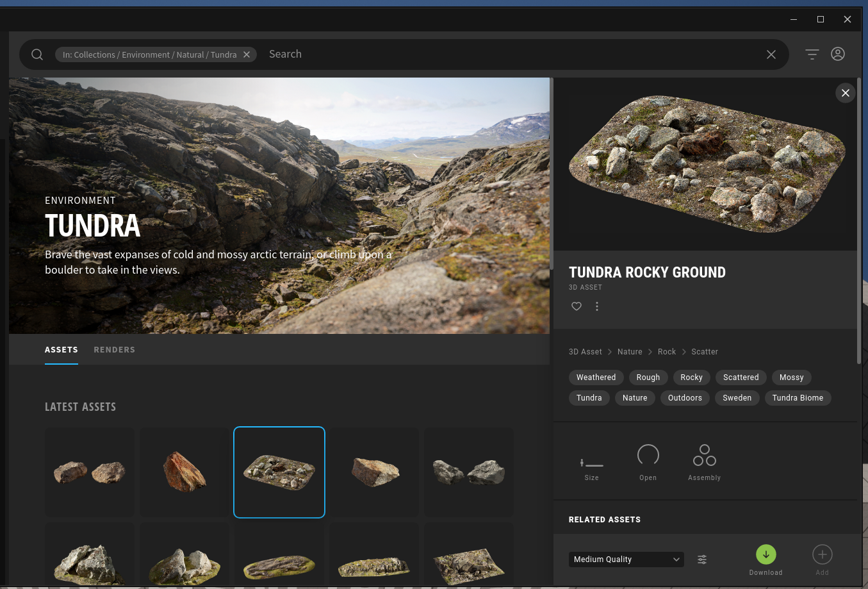Maximize the Bridge window

coord(821,19)
